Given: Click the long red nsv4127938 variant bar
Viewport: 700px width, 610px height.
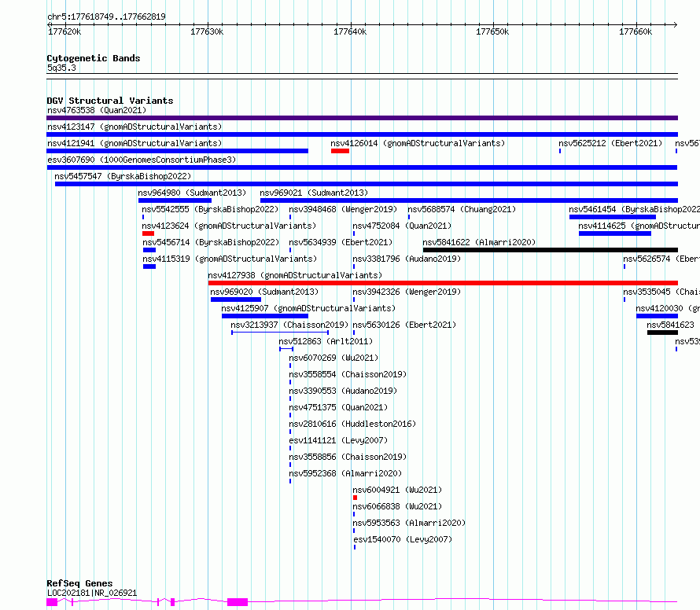Looking at the screenshot, I should pyautogui.click(x=443, y=283).
